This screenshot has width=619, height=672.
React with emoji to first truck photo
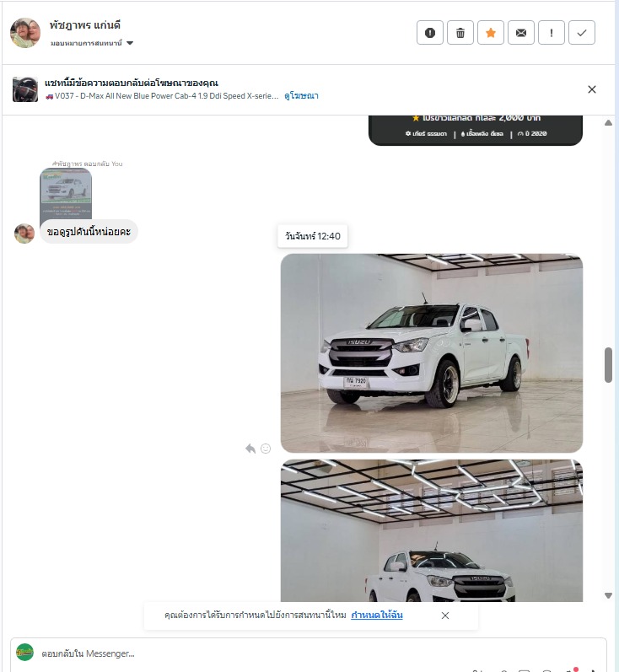pyautogui.click(x=266, y=449)
